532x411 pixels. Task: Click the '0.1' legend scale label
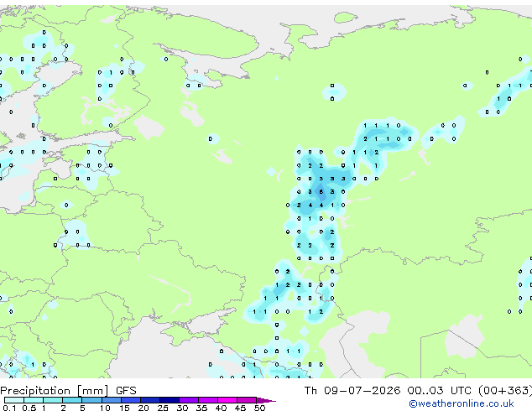9,408
